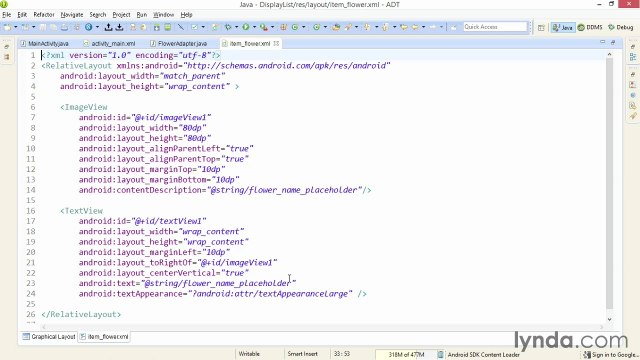Switch to the DDMS perspective
The height and width of the screenshot is (360, 640).
[590, 27]
